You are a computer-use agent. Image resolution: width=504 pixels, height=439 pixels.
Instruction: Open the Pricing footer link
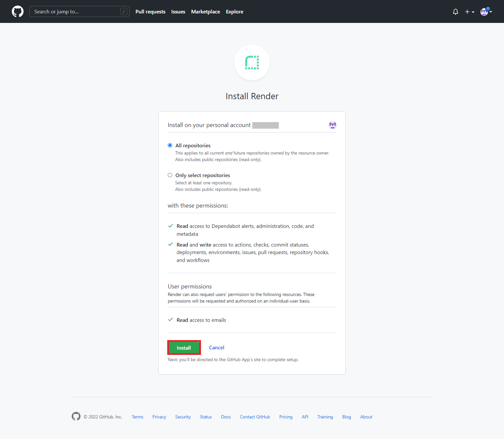point(286,417)
